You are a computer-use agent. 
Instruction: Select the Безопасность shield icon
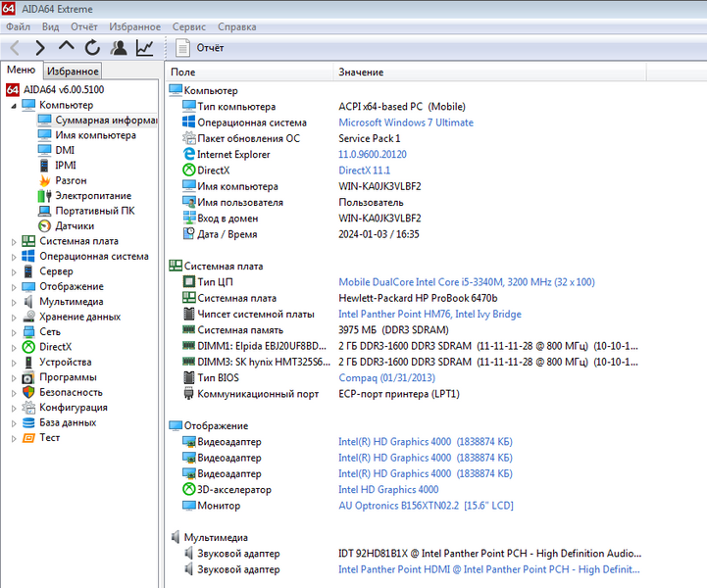pyautogui.click(x=28, y=392)
